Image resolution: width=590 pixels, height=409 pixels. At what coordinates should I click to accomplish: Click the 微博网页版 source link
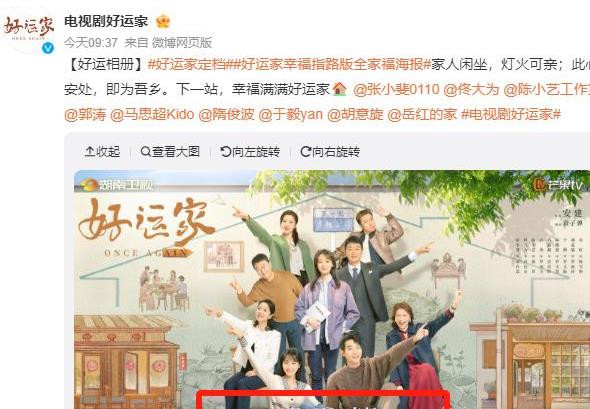coord(182,43)
